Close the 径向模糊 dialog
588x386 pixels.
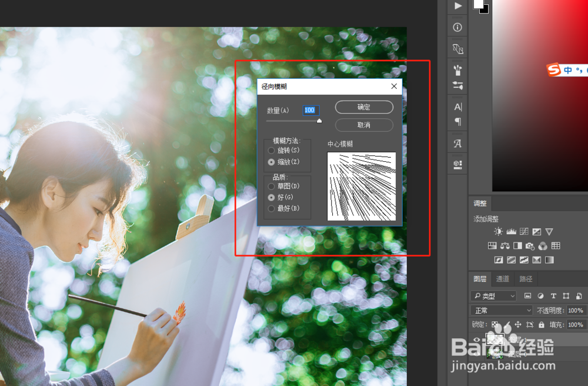pos(394,86)
